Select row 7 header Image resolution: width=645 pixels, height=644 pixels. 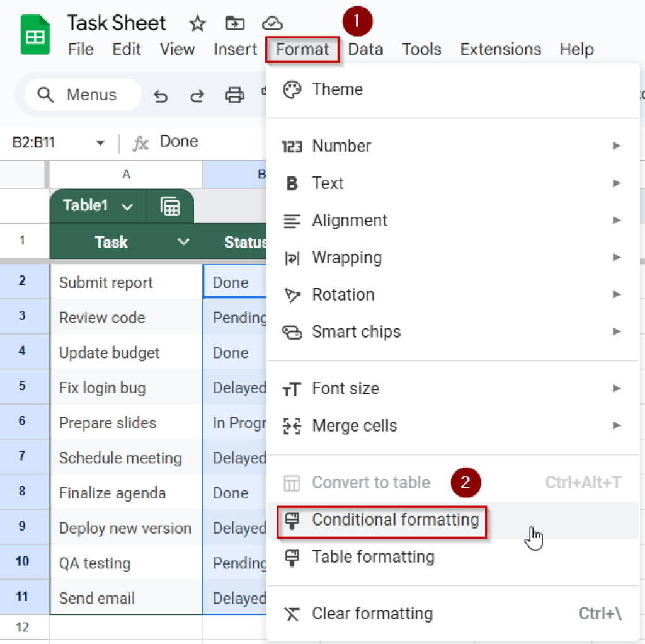23,457
